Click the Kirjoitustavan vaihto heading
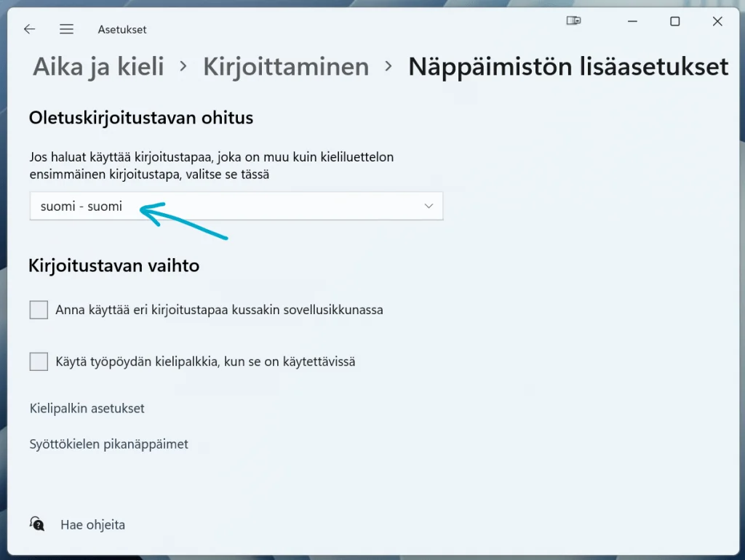The width and height of the screenshot is (745, 560). 114,265
